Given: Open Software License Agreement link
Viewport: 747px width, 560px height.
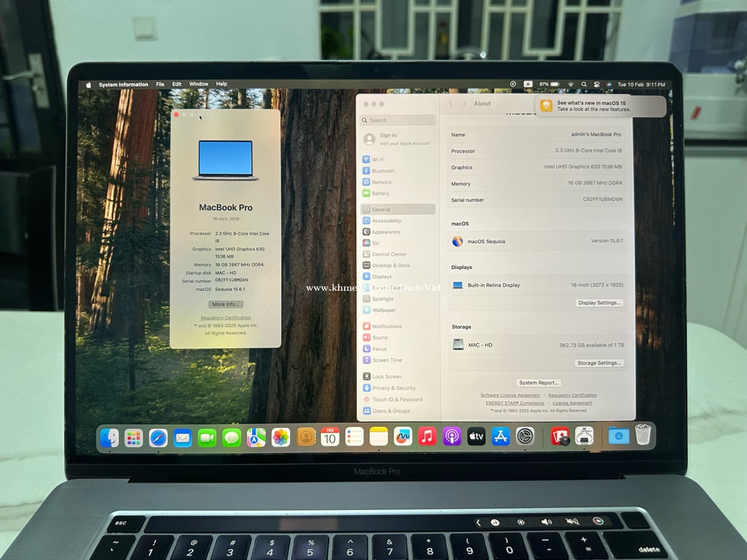Looking at the screenshot, I should (510, 395).
